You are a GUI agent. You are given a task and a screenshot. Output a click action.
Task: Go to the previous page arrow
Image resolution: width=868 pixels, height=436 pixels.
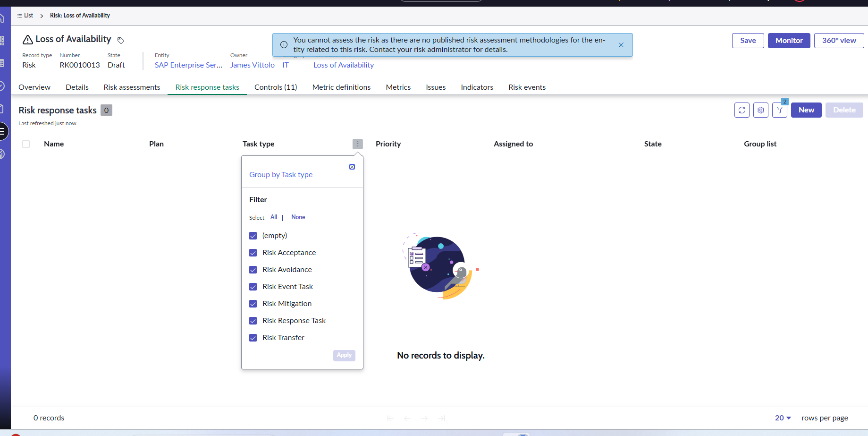[x=407, y=418]
